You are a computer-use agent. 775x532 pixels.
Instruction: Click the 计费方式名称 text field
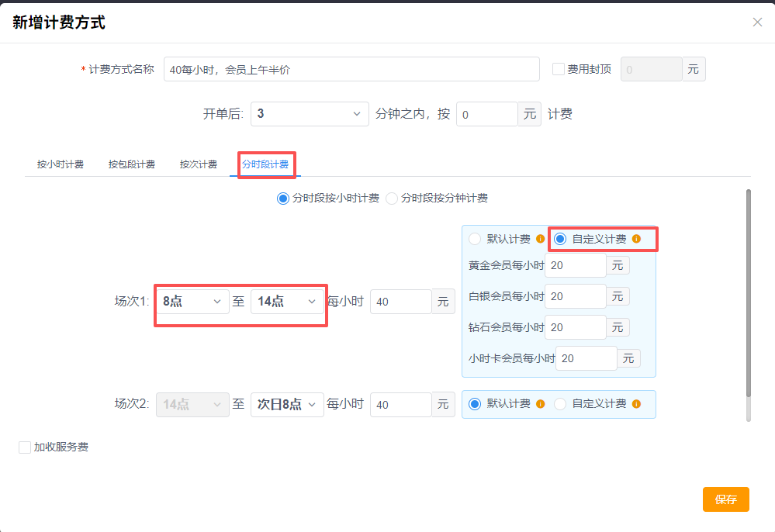point(351,68)
